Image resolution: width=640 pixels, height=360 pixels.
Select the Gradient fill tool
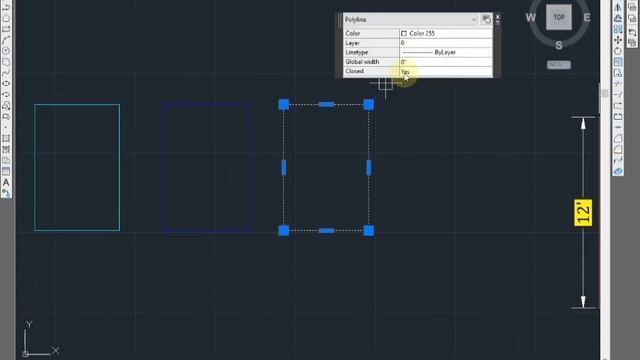pos(6,149)
